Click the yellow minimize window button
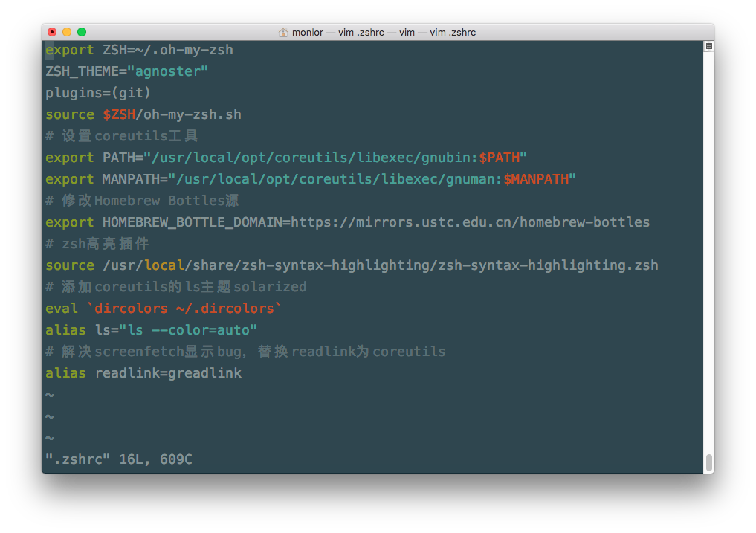Image resolution: width=756 pixels, height=533 pixels. point(67,32)
